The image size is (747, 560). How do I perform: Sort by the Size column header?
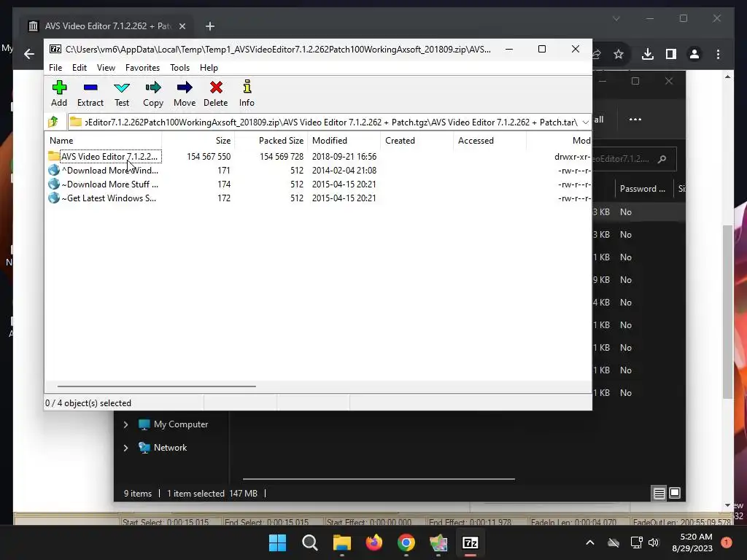pos(198,141)
